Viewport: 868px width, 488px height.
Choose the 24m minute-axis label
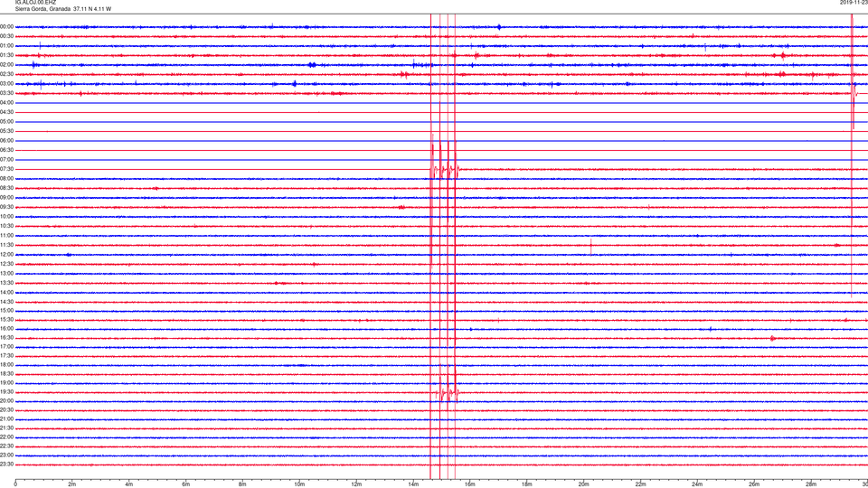point(697,484)
